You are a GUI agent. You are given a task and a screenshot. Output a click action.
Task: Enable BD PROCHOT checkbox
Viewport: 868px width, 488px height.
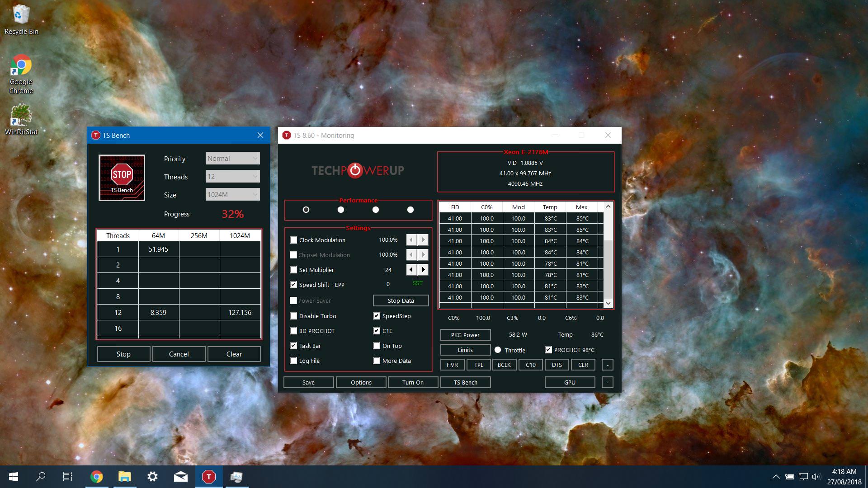(x=293, y=331)
